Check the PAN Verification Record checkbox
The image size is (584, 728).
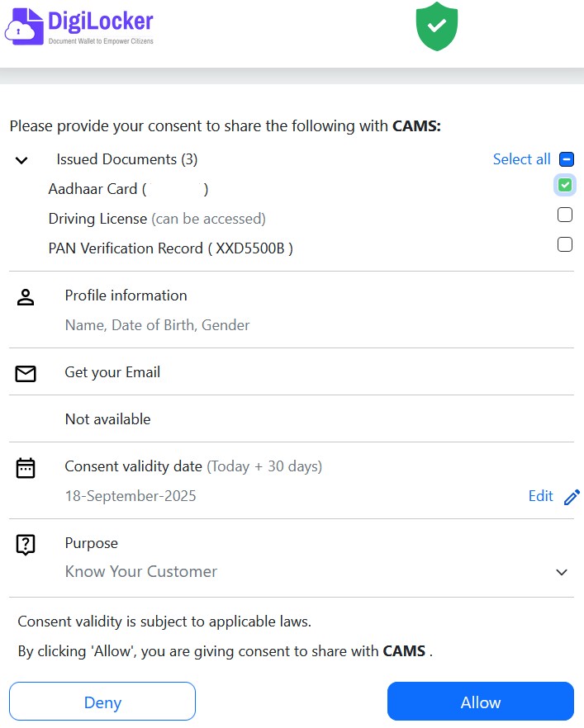click(x=565, y=244)
